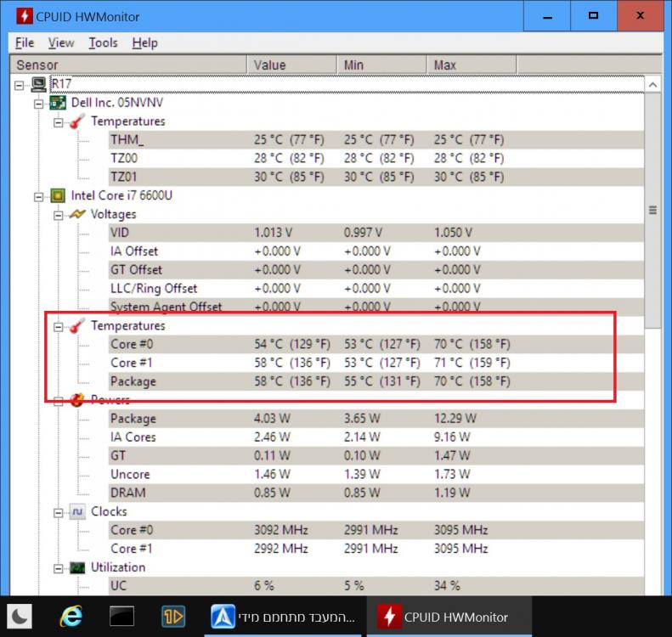Image resolution: width=672 pixels, height=637 pixels.
Task: Select the R17 computer icon
Action: [38, 84]
